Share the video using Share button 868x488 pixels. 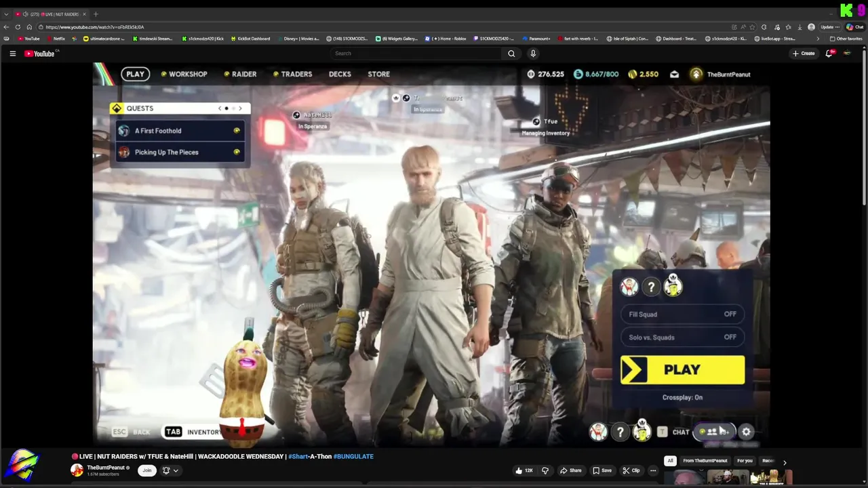[x=570, y=470]
